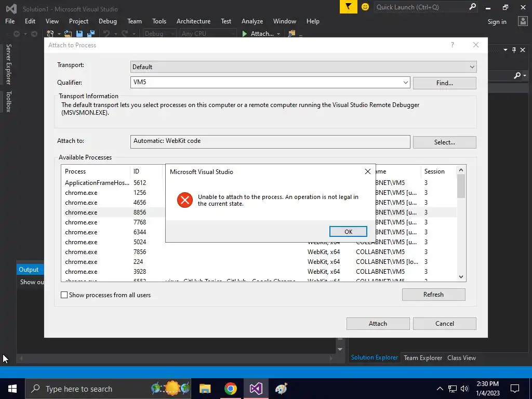
Task: Click the volume speaker tray icon
Action: coord(464,389)
